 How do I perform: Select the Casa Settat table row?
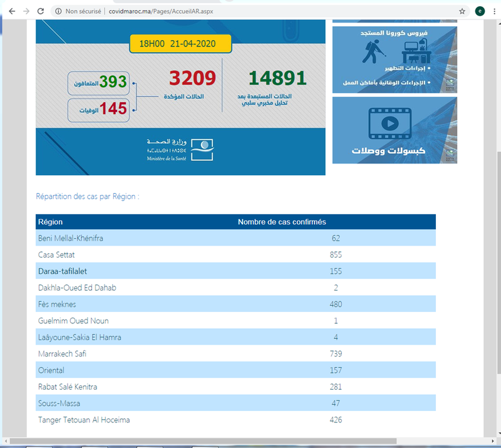(235, 254)
